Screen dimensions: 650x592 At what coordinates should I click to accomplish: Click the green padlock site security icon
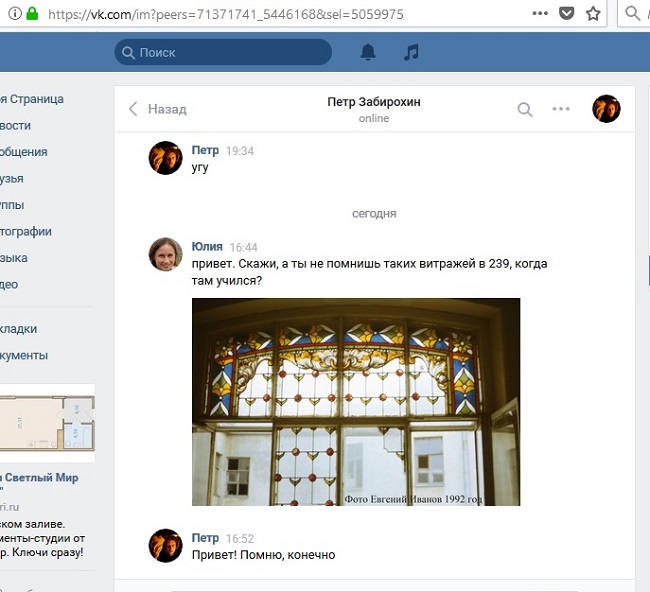coord(32,14)
